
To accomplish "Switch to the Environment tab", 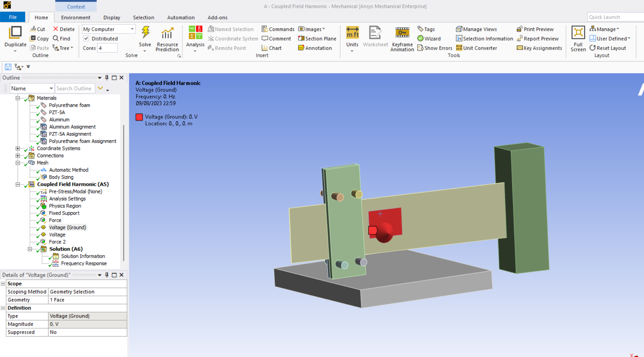I will 76,17.
